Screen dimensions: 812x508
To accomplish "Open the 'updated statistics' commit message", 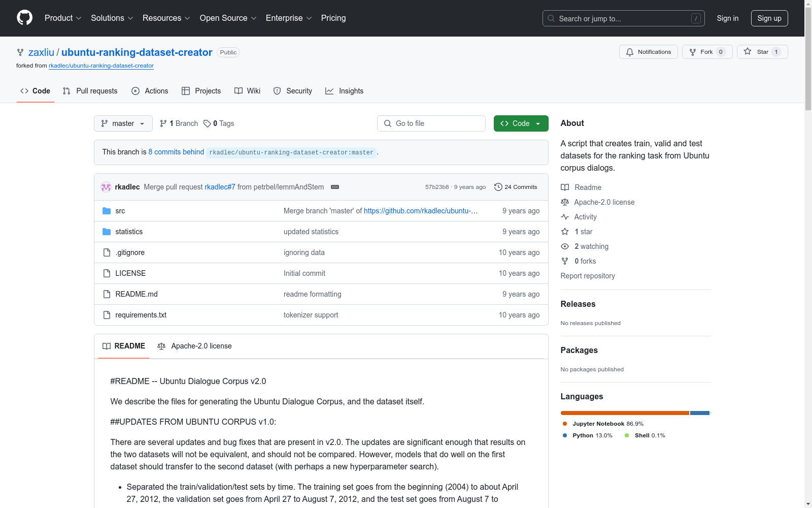I will click(311, 232).
